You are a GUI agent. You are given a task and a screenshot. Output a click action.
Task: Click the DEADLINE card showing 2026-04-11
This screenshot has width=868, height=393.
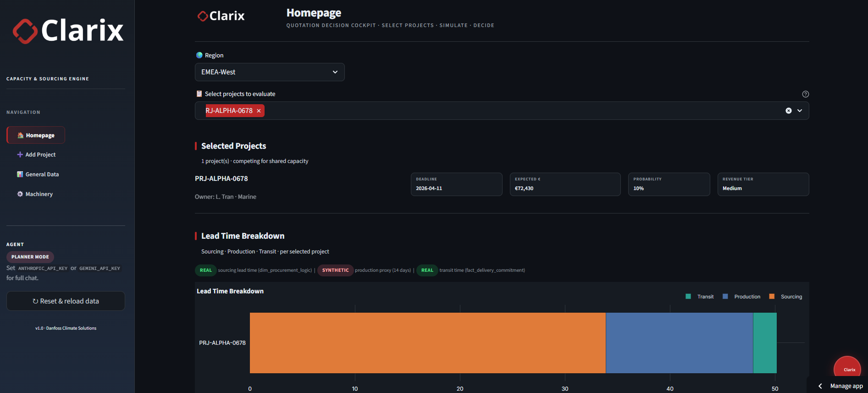point(457,184)
